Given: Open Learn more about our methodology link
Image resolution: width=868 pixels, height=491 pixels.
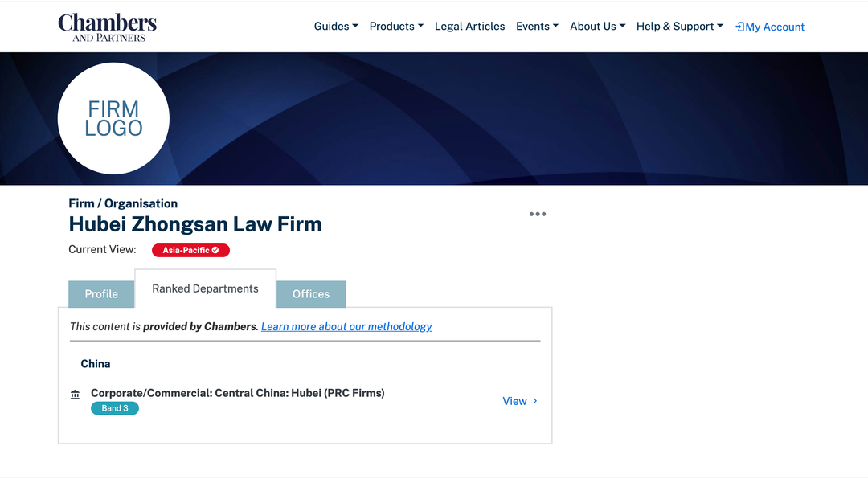Looking at the screenshot, I should 346,326.
